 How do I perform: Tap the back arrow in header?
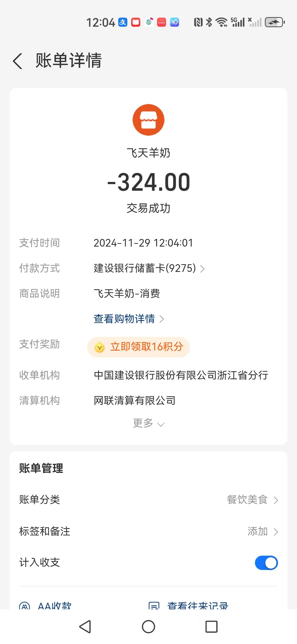coord(18,61)
